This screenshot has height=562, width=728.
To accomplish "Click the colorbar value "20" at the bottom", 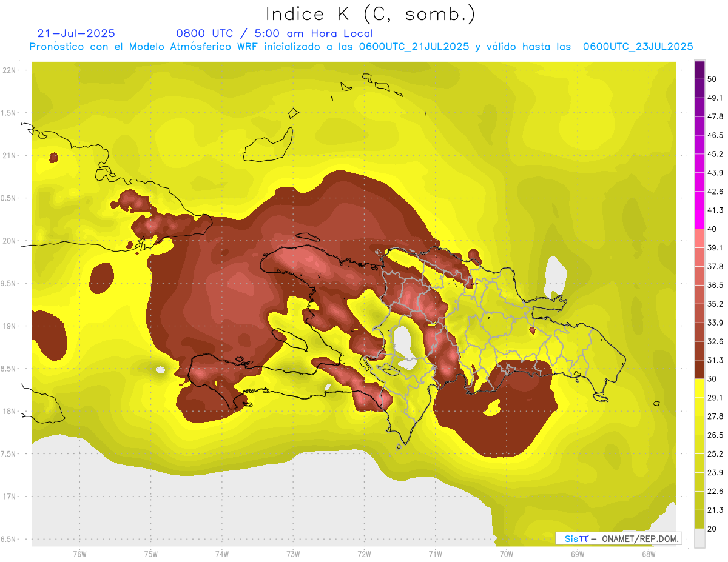I will (712, 529).
